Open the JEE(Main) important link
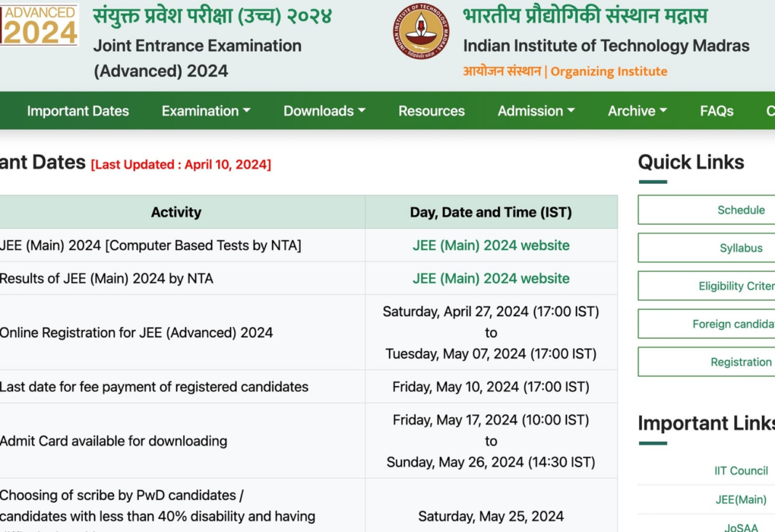This screenshot has width=775, height=532. click(x=740, y=500)
